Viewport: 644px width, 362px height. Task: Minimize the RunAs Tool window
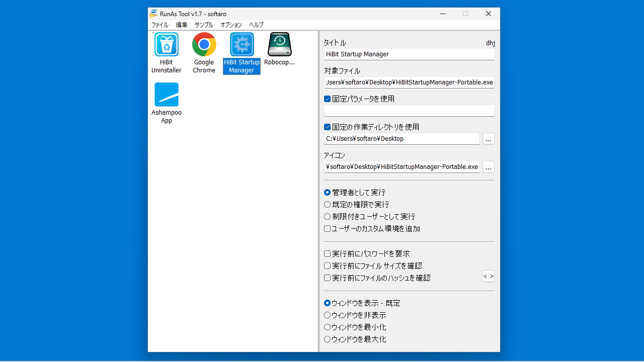click(442, 14)
